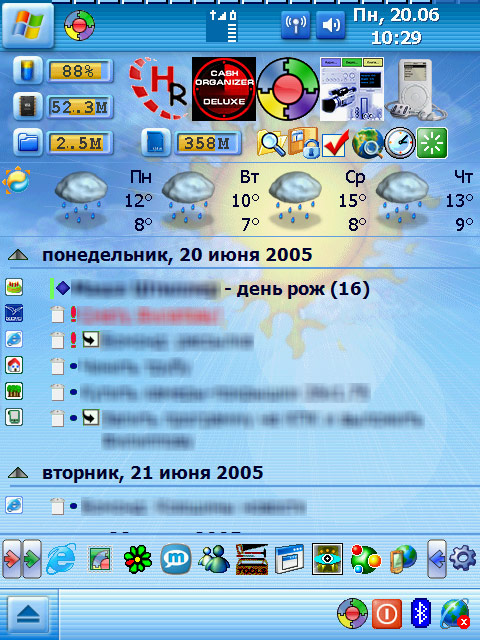
Task: Check the task under вторник 21 июня
Action: tap(58, 506)
